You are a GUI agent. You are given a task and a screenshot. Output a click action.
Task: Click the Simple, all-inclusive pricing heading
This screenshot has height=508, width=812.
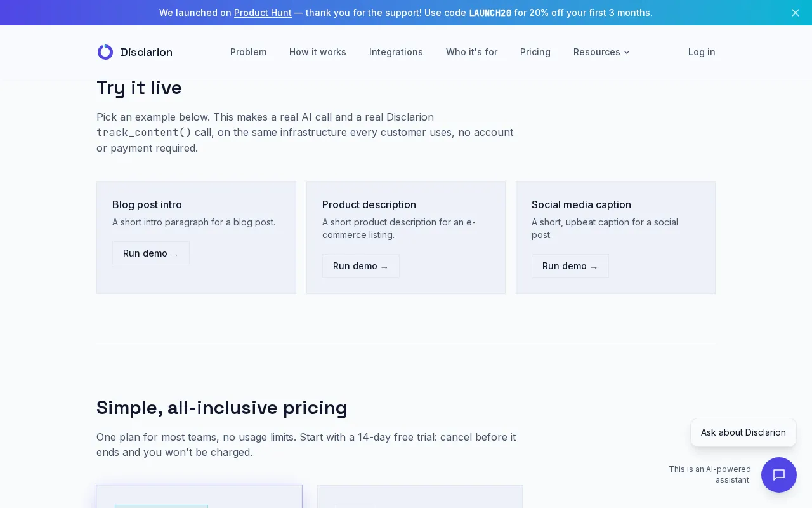(222, 408)
